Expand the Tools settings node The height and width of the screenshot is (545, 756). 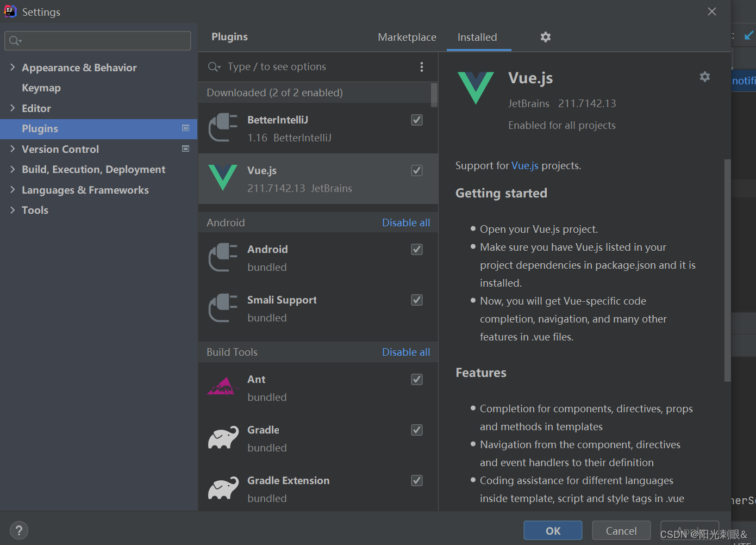[13, 210]
